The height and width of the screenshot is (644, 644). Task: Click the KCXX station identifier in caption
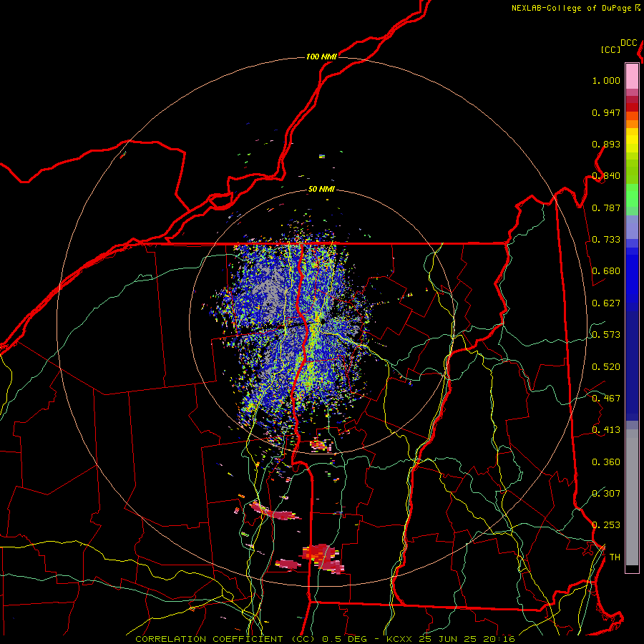[x=399, y=639]
